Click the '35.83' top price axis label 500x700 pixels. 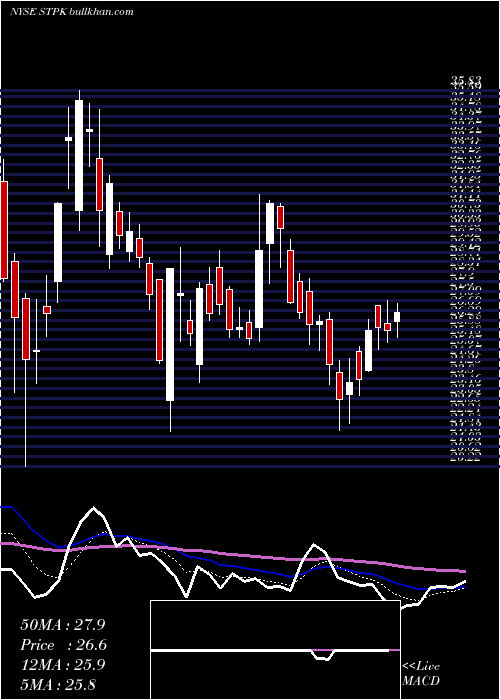[x=466, y=81]
